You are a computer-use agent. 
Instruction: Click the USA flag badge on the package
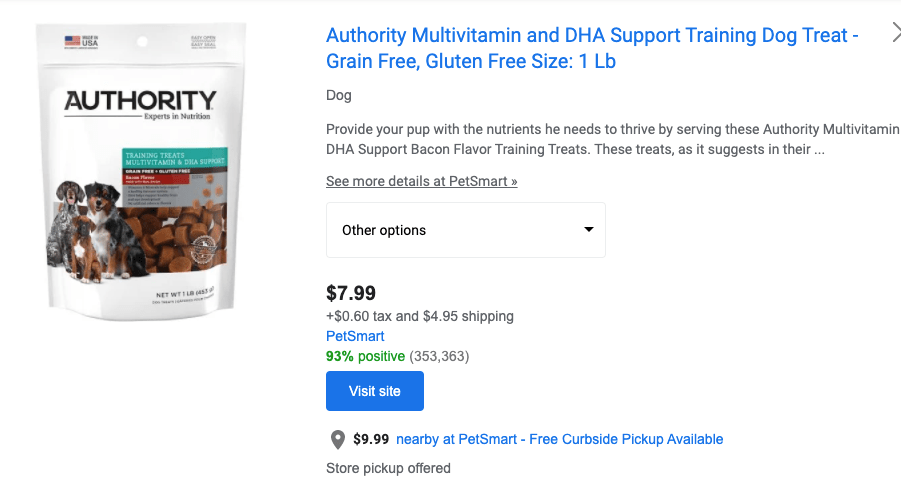(x=72, y=42)
